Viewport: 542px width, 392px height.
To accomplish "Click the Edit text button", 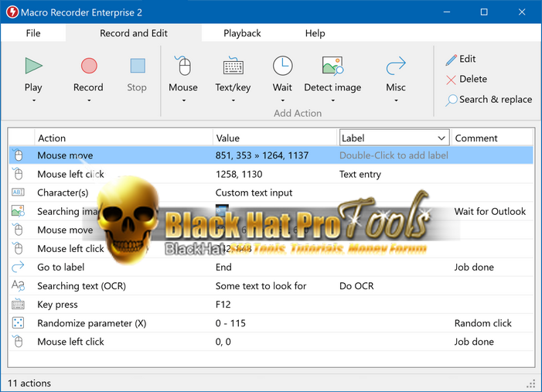I will [467, 59].
